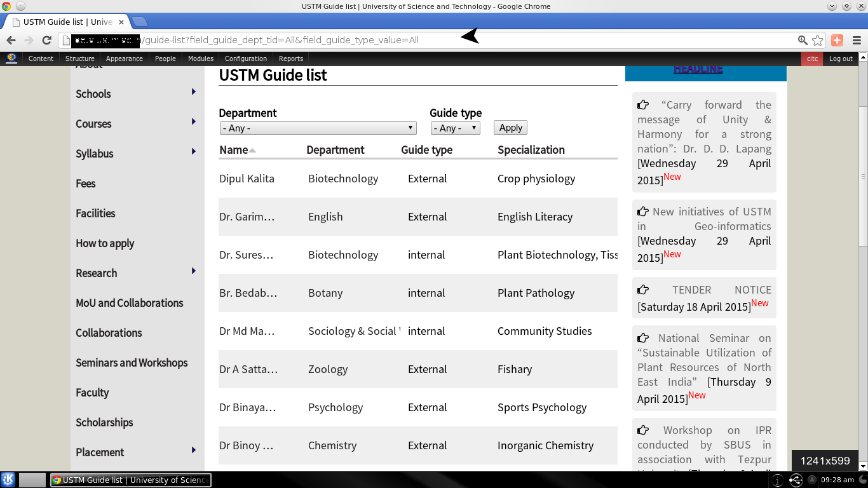Open the Structure admin menu

80,58
